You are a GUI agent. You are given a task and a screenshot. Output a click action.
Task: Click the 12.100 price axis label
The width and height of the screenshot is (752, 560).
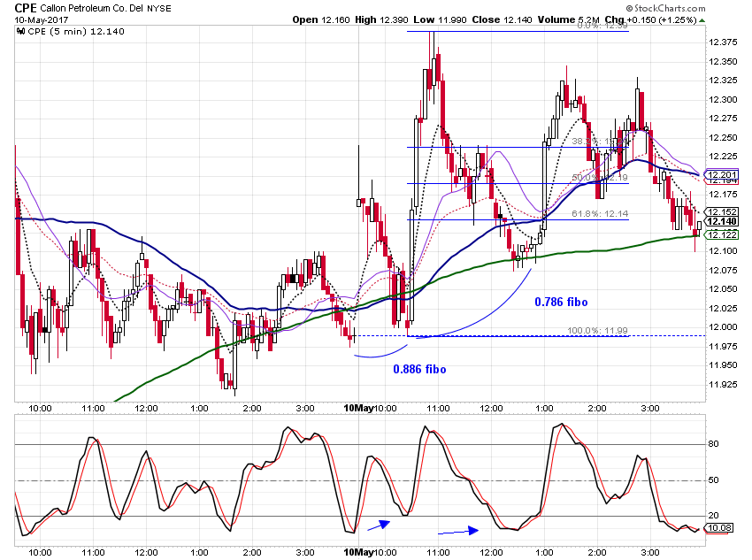[723, 251]
